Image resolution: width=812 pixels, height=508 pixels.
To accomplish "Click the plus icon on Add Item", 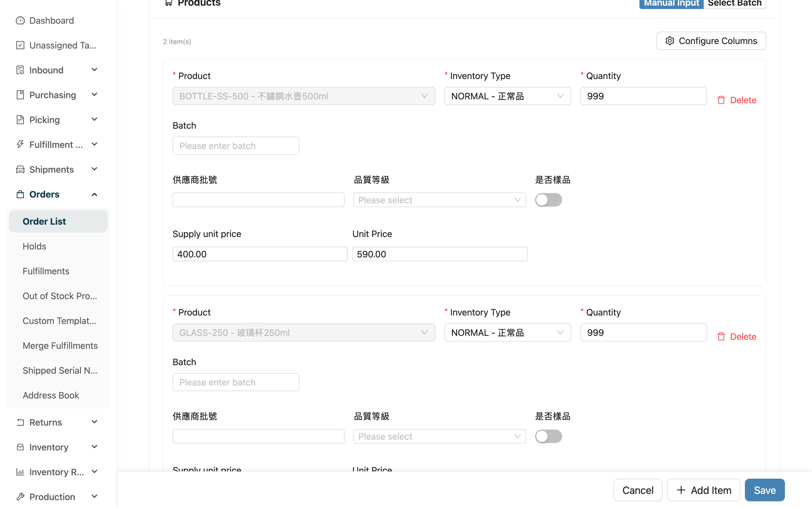I will tap(681, 490).
